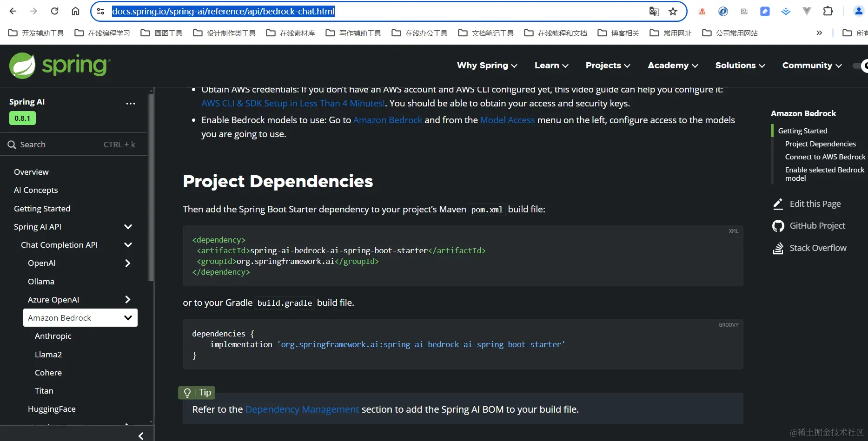Image resolution: width=868 pixels, height=441 pixels.
Task: Bookmark this page with the star icon
Action: click(x=673, y=11)
